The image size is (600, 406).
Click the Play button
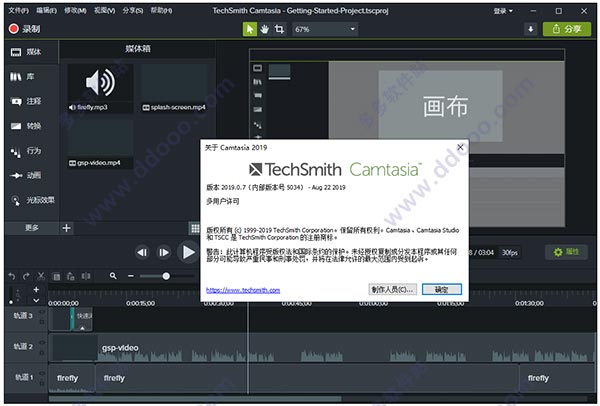pyautogui.click(x=188, y=253)
